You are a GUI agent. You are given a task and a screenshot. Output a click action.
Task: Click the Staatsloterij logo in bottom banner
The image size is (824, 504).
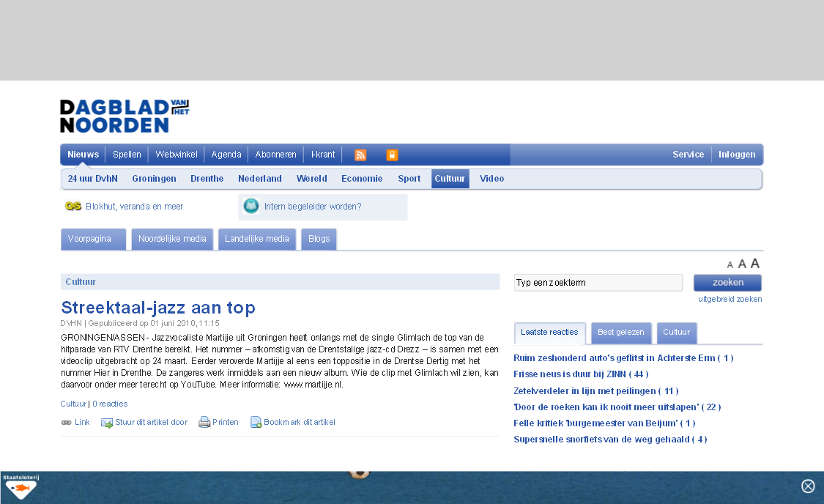coord(21,487)
